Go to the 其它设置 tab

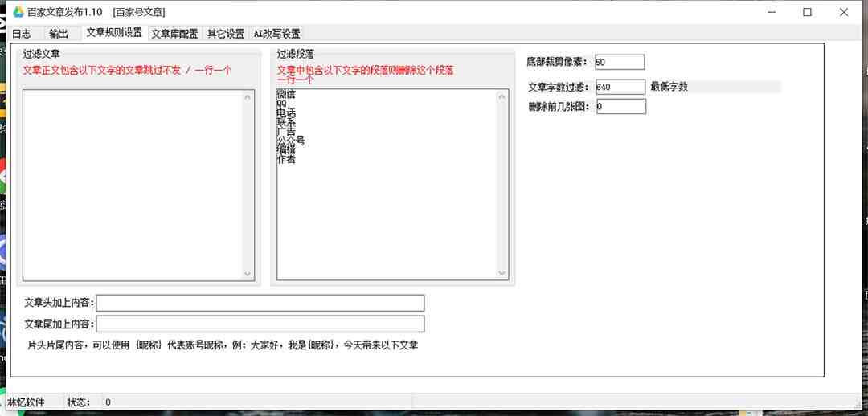(226, 34)
